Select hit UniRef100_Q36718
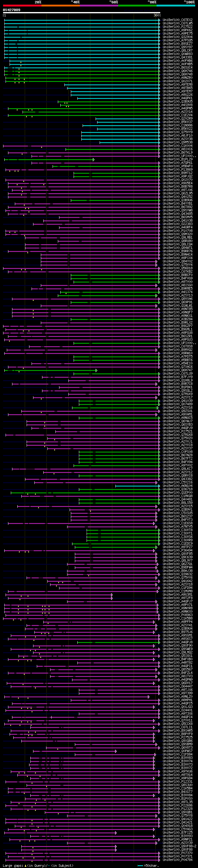This screenshot has width=198, height=868. (x=178, y=489)
